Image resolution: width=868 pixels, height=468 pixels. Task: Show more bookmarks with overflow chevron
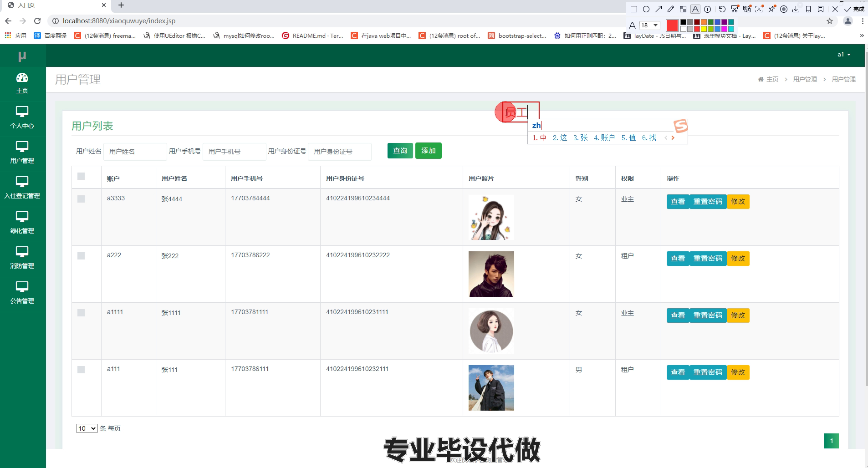pos(862,36)
